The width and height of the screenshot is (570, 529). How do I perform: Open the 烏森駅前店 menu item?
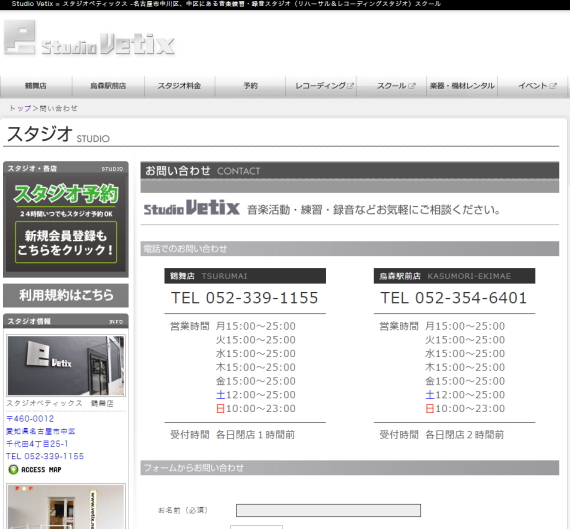pyautogui.click(x=108, y=86)
